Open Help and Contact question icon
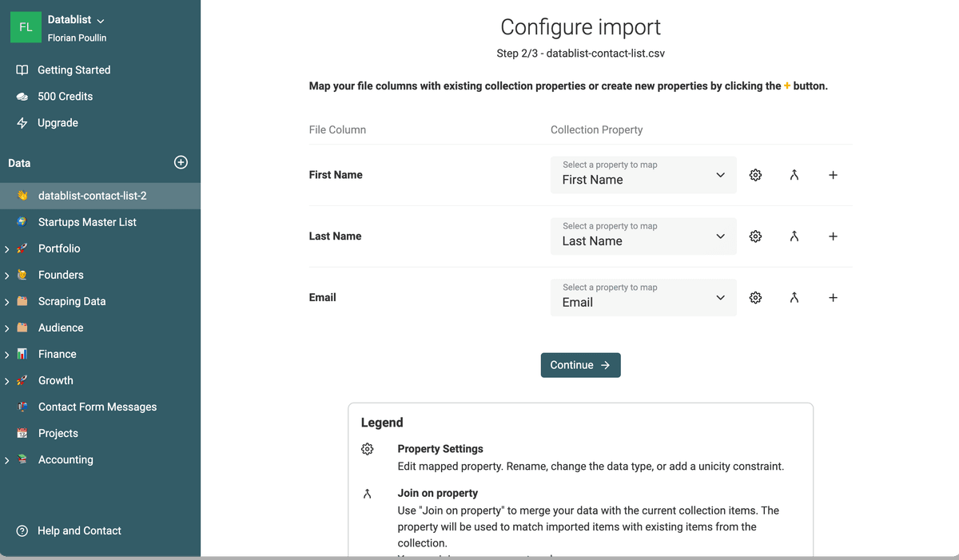Screen dimensions: 959x560 (22, 531)
